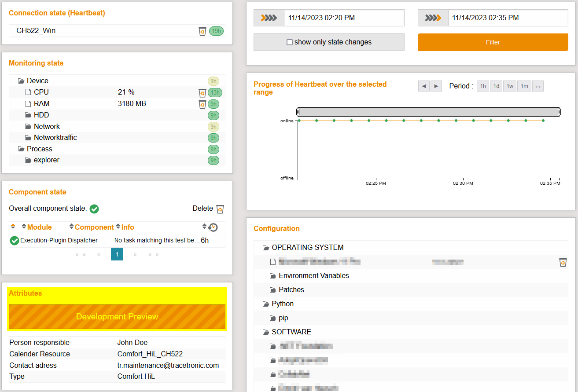578x392 pixels.
Task: Expand the HDD folder node
Action: [x=28, y=115]
